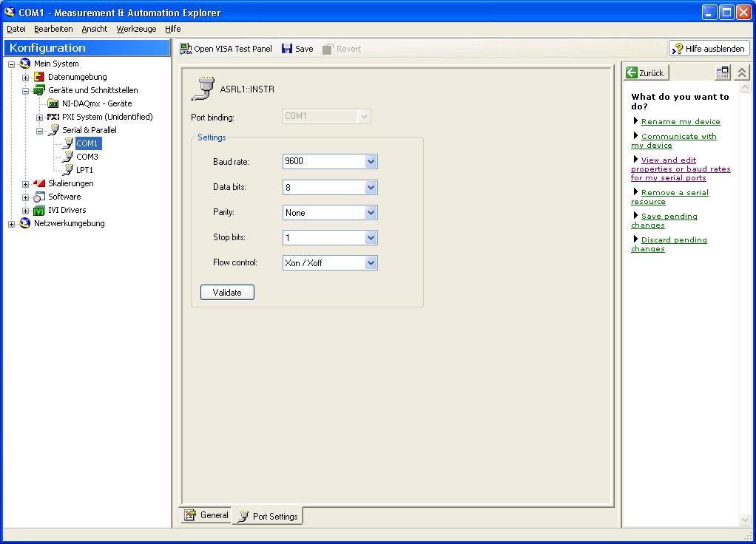
Task: Click the Open VISA Test Panel icon
Action: 186,49
